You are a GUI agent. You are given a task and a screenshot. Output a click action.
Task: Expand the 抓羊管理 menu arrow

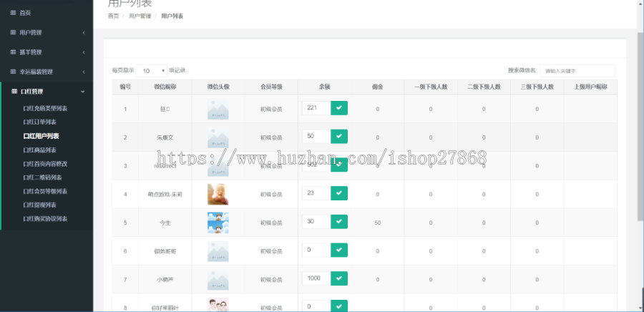(84, 52)
